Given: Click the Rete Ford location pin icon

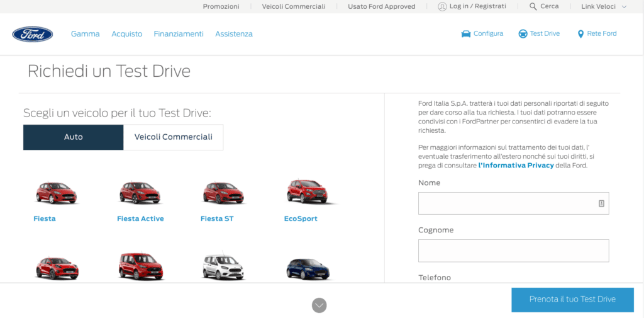Looking at the screenshot, I should 580,34.
